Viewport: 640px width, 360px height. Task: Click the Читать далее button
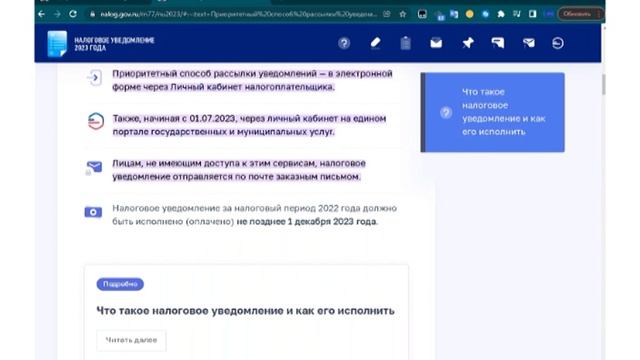(131, 340)
